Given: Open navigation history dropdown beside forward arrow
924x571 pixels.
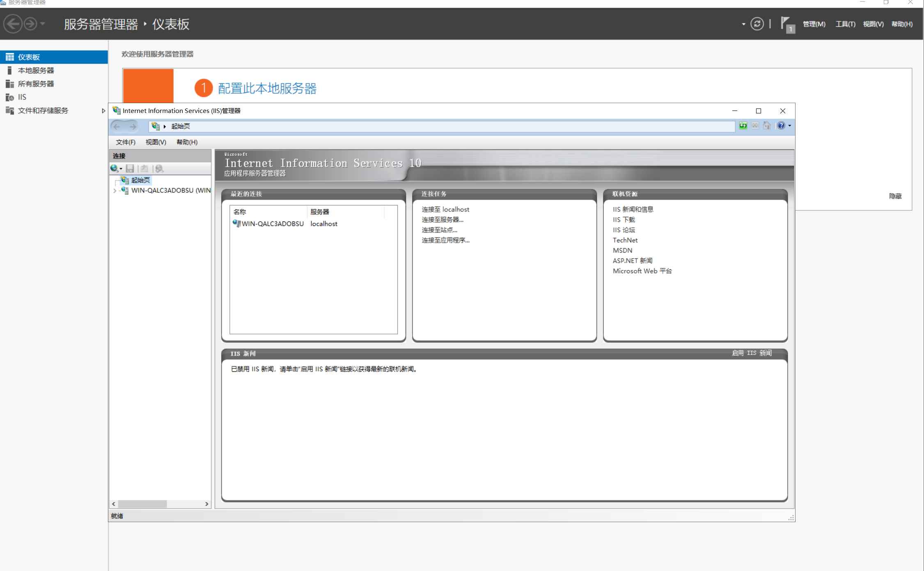Looking at the screenshot, I should [x=43, y=24].
